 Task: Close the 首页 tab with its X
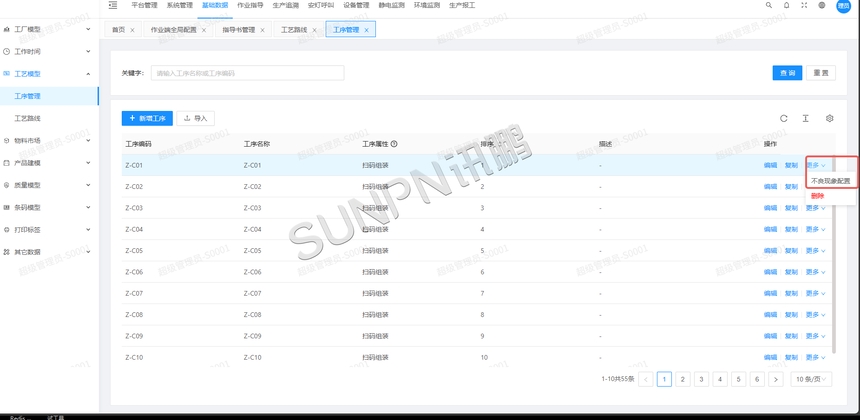click(x=132, y=30)
